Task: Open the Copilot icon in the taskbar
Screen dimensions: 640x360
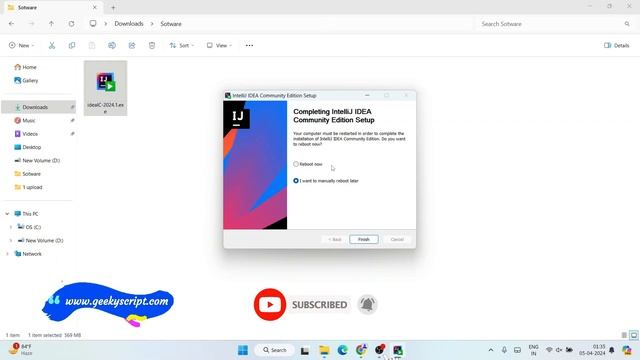Action: click(627, 350)
